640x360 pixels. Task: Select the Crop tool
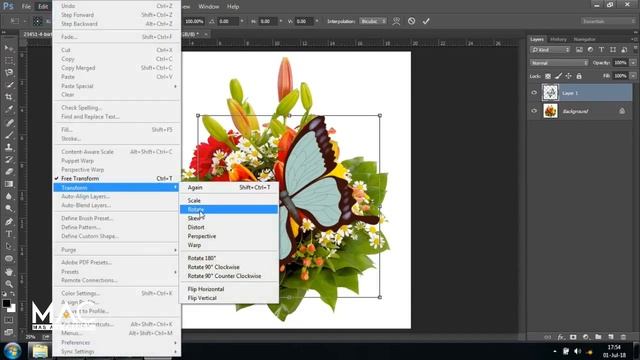tap(9, 97)
